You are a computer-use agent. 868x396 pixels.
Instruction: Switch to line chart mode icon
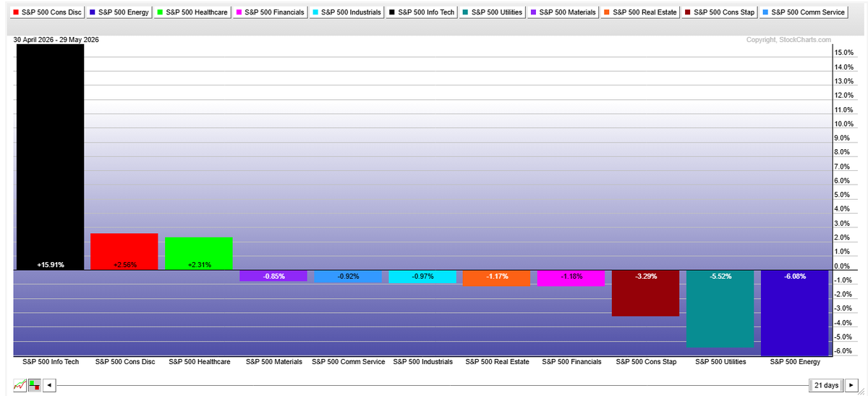tap(20, 385)
